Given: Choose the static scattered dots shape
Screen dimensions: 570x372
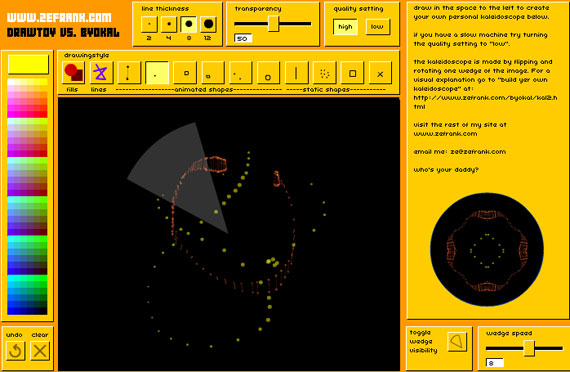Looking at the screenshot, I should click(x=324, y=73).
